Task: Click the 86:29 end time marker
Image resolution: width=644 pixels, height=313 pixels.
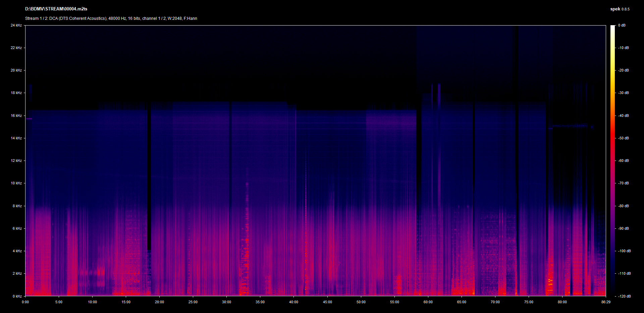Action: tap(606, 302)
